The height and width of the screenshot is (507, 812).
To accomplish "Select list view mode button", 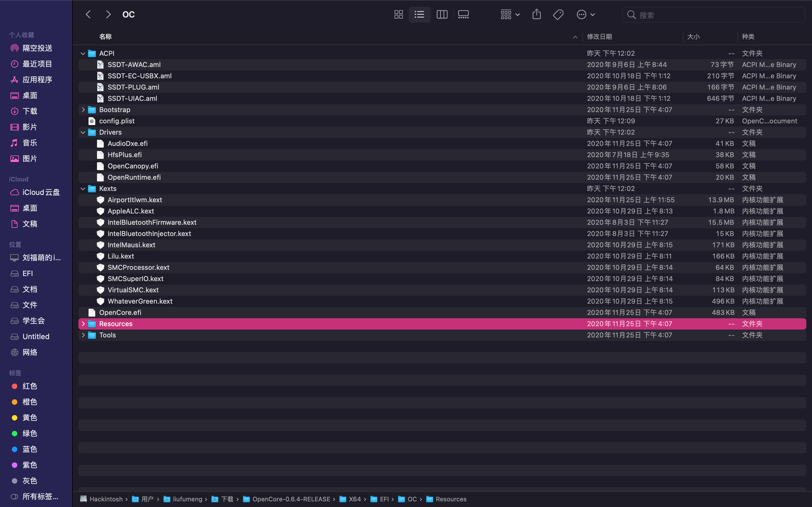I will tap(420, 14).
